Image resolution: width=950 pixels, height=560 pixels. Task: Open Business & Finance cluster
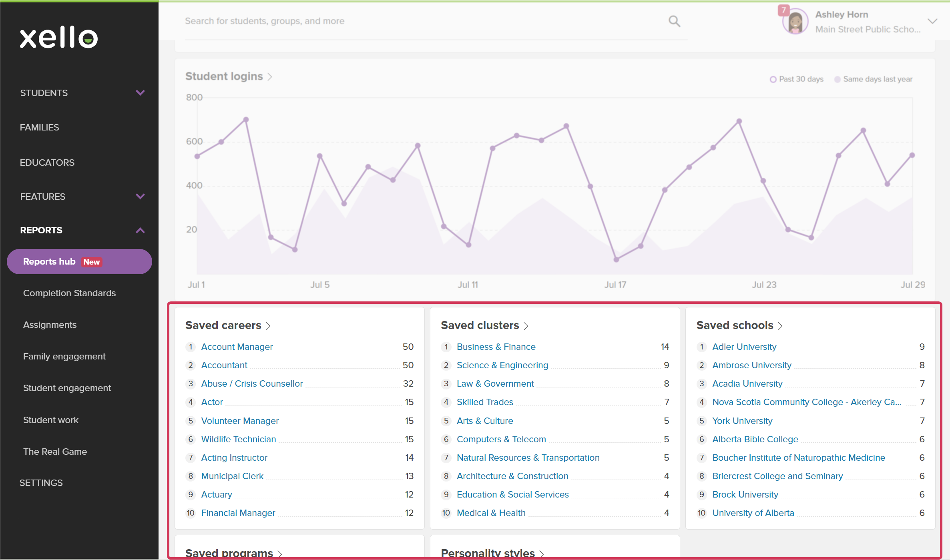[x=496, y=347]
